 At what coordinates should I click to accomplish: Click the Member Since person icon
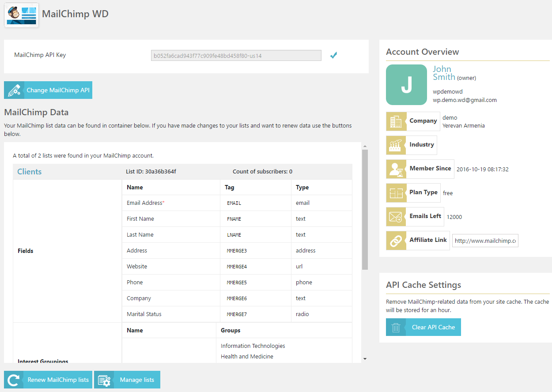tap(396, 169)
